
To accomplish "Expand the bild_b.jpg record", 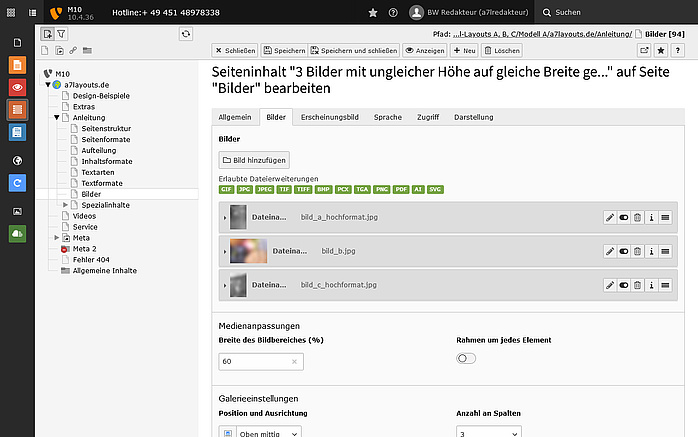I will (225, 251).
